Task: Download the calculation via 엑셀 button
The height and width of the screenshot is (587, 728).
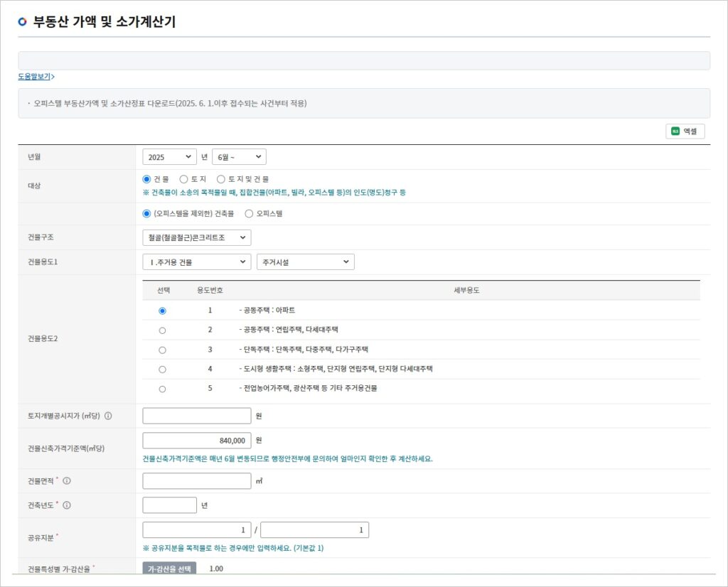Action: [x=685, y=131]
